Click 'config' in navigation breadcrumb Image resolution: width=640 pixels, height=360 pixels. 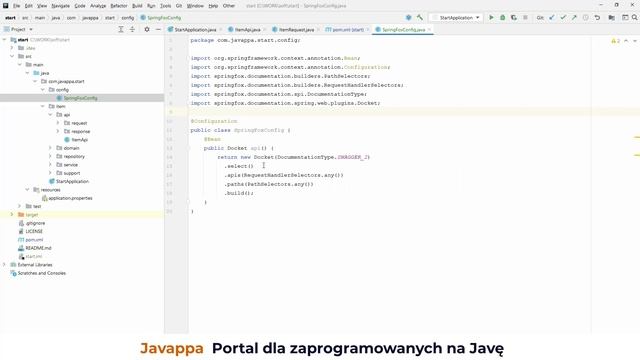[x=127, y=18]
